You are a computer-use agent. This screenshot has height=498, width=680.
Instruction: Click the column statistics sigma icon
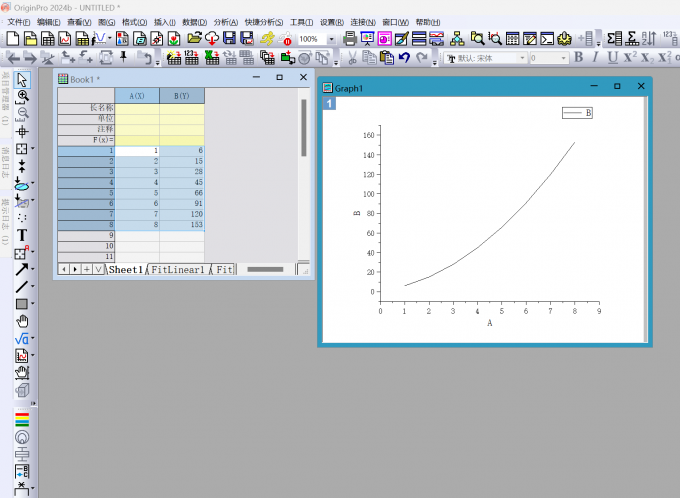point(614,39)
